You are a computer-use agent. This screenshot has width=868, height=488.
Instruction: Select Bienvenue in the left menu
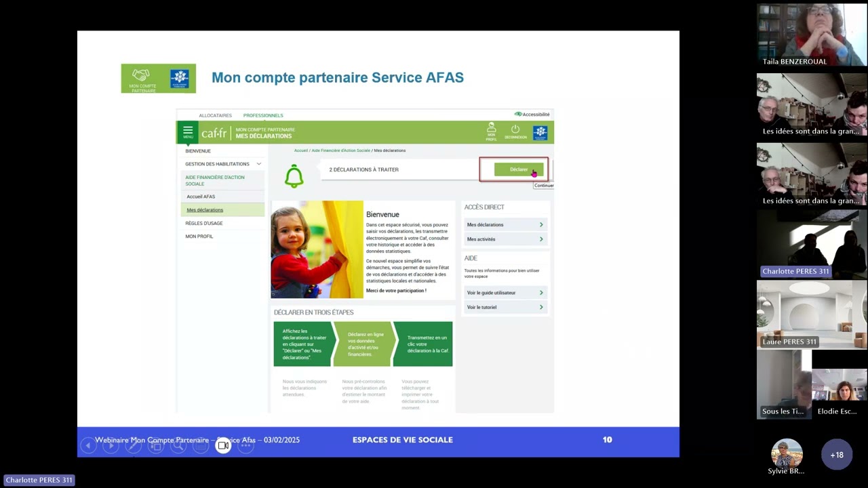(x=198, y=151)
